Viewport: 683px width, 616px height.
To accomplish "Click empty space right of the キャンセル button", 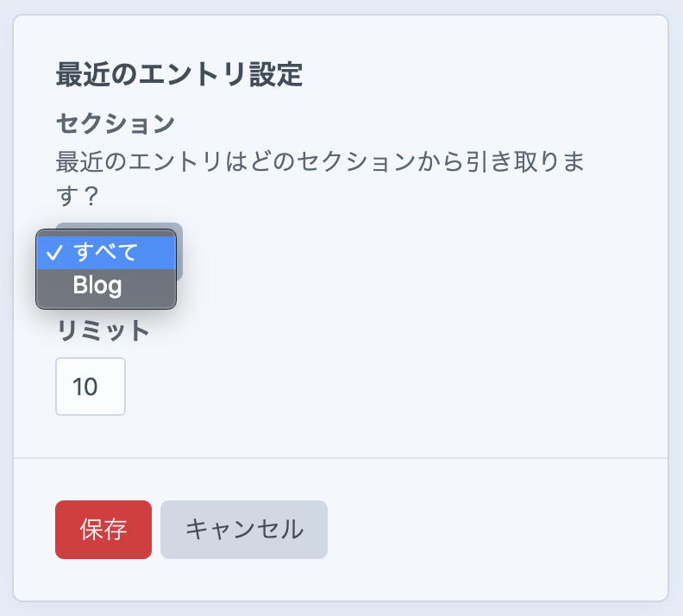I will click(483, 530).
